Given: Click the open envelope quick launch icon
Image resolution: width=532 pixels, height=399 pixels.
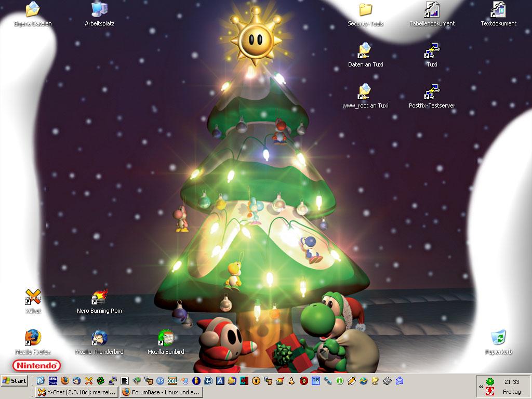Looking at the screenshot, I should [x=400, y=381].
